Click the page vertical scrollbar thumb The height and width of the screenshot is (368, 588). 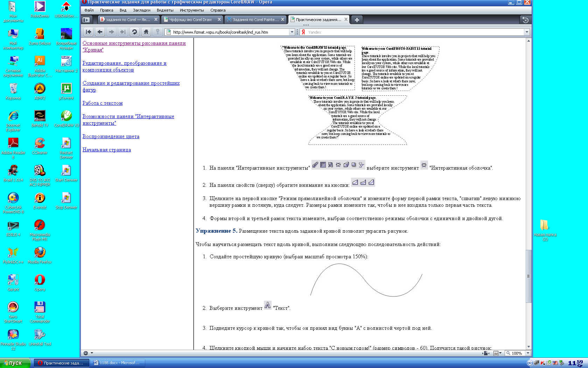coord(528,276)
